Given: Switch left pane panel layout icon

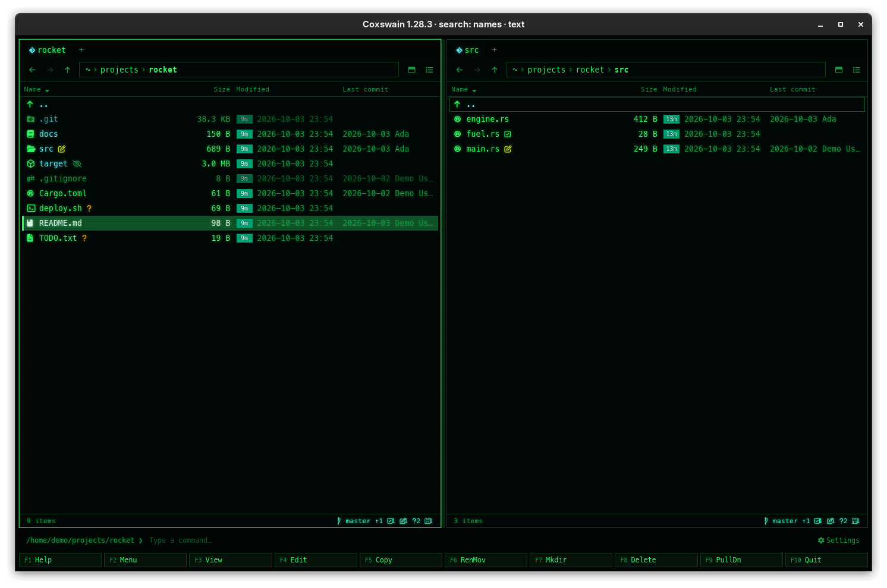Looking at the screenshot, I should pyautogui.click(x=411, y=70).
